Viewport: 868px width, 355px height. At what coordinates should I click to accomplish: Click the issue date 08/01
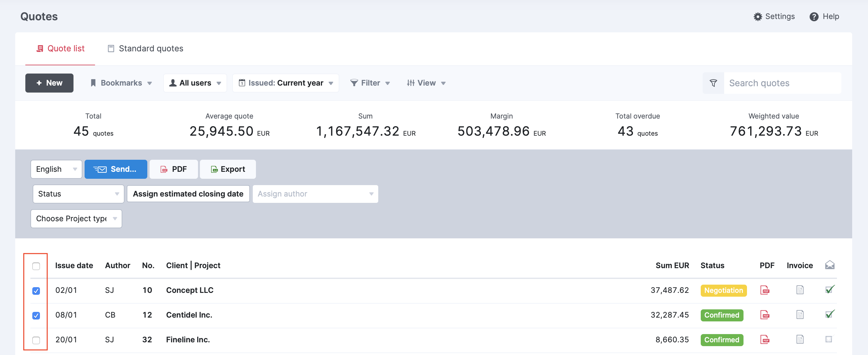coord(66,314)
